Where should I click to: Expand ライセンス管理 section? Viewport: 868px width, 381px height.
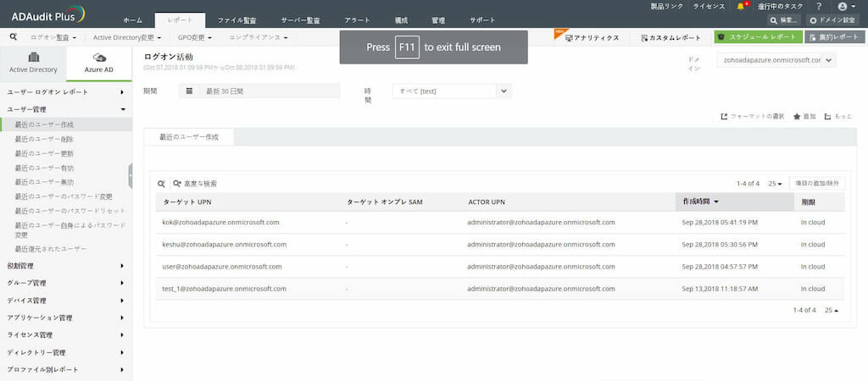click(66, 335)
